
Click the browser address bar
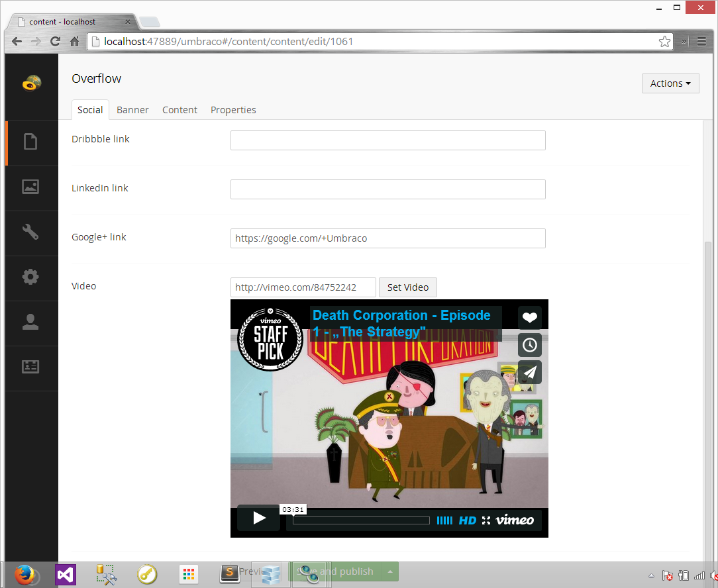[x=380, y=42]
